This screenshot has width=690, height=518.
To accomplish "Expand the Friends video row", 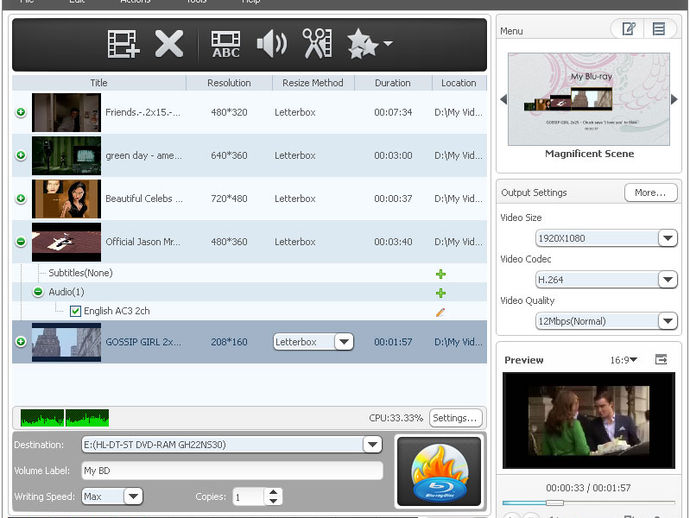I will [x=21, y=112].
